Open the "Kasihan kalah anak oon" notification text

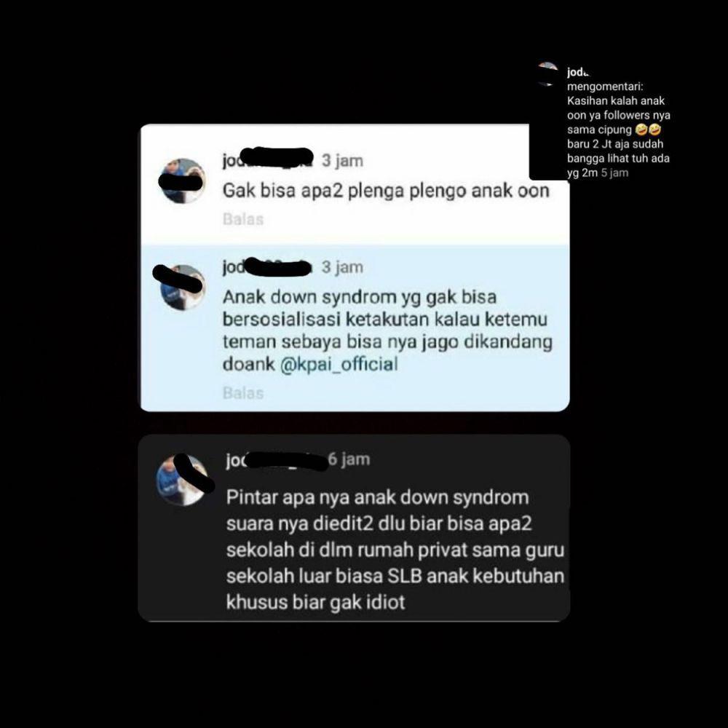[x=618, y=130]
